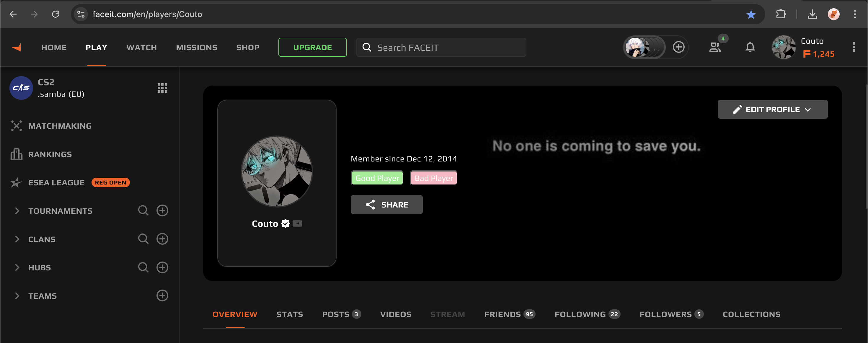Create a team plus icon

(162, 295)
